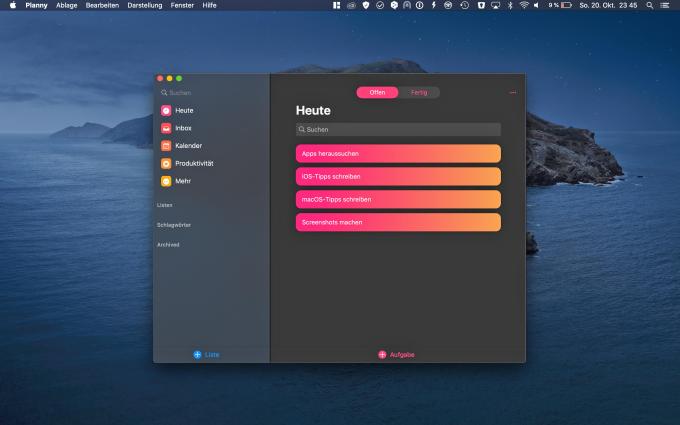Screen dimensions: 680x425
Task: Click the Heute label in sidebar
Action: [x=184, y=111]
